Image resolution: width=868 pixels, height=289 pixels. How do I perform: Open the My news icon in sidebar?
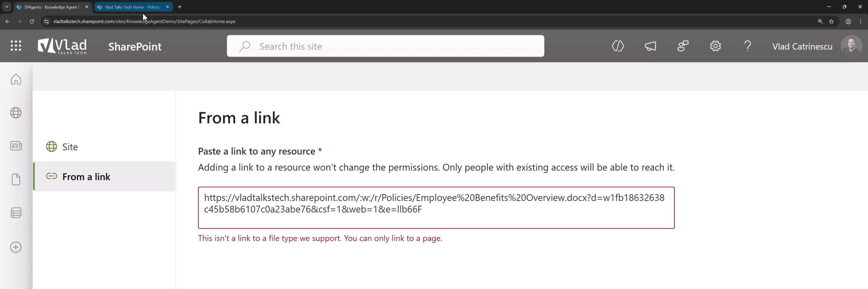click(16, 146)
